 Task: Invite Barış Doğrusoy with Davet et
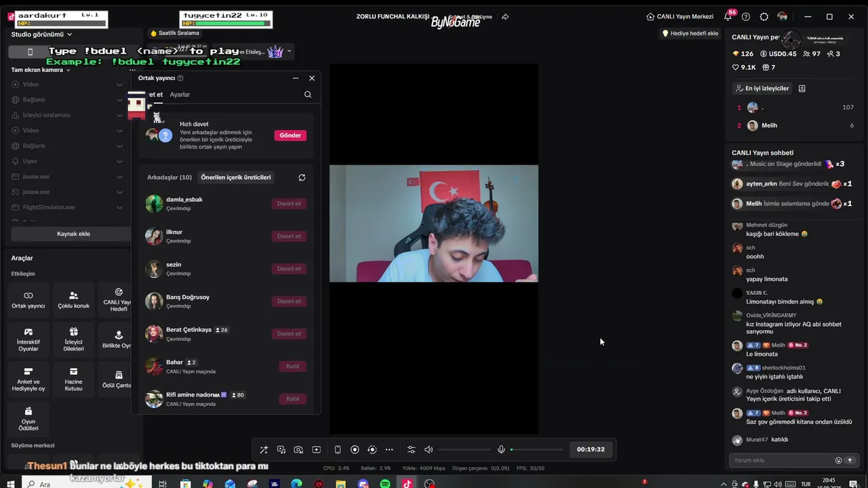[x=289, y=301]
